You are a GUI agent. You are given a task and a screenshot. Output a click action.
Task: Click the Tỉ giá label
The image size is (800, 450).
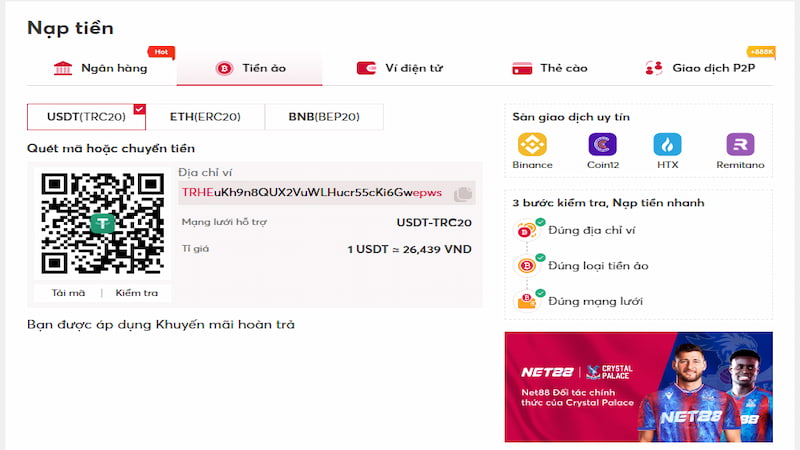[x=195, y=248]
